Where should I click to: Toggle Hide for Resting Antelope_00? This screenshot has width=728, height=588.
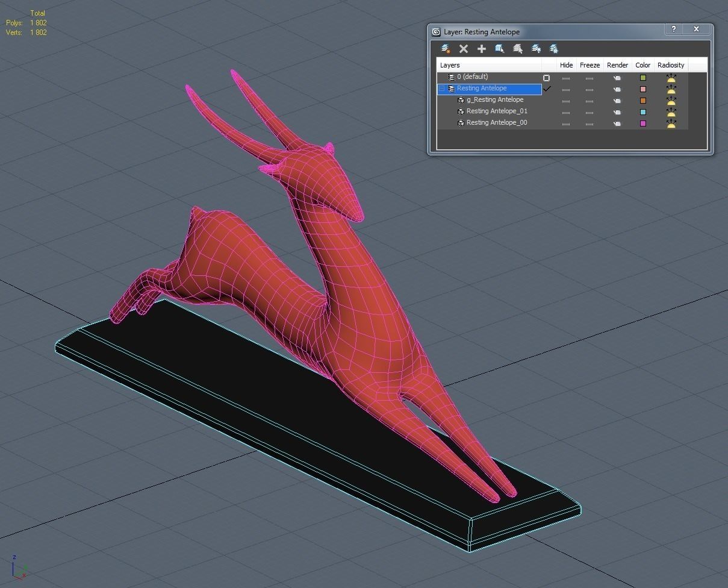[x=566, y=124]
